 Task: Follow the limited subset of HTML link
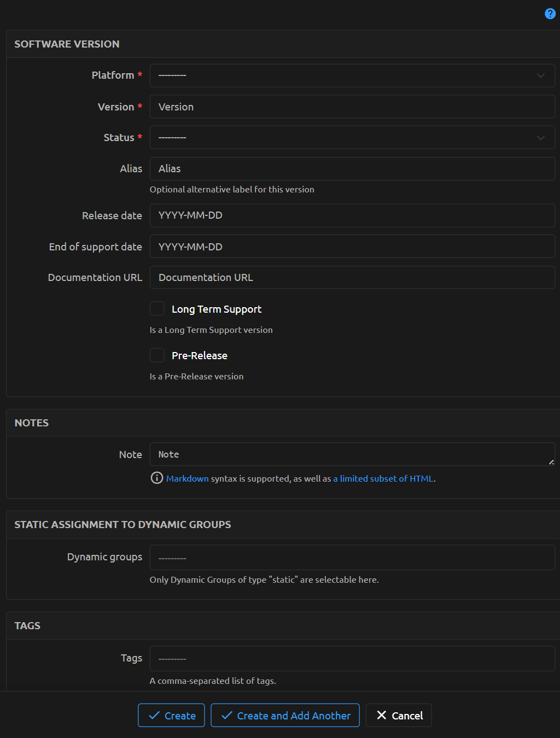383,479
